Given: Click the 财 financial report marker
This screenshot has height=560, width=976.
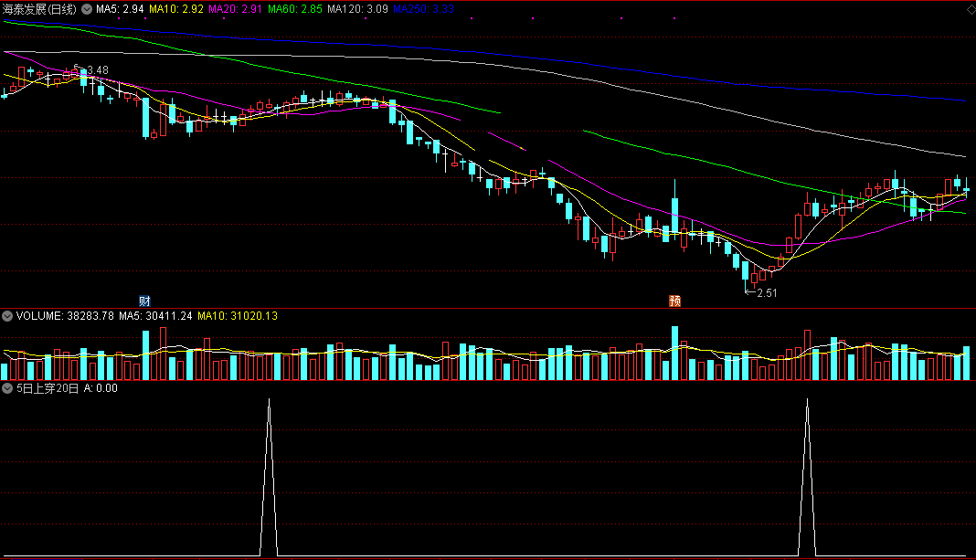Looking at the screenshot, I should click(144, 301).
